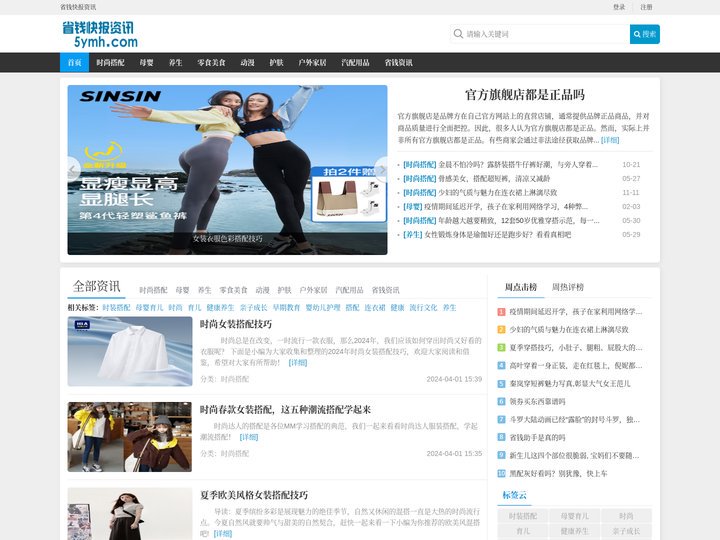The height and width of the screenshot is (540, 720).
Task: Open article 骨感美女，搭配超短裤，清凉又减龄
Action: [494, 179]
